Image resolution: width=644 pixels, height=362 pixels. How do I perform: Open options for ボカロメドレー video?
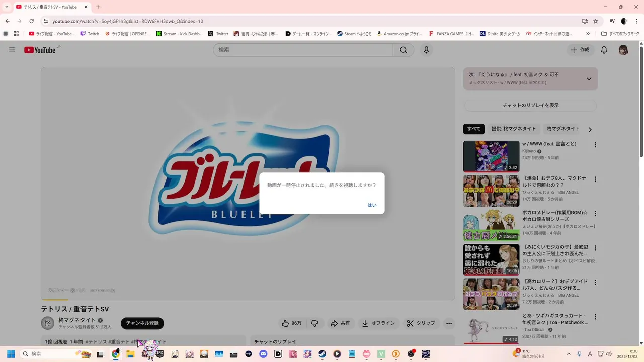595,214
